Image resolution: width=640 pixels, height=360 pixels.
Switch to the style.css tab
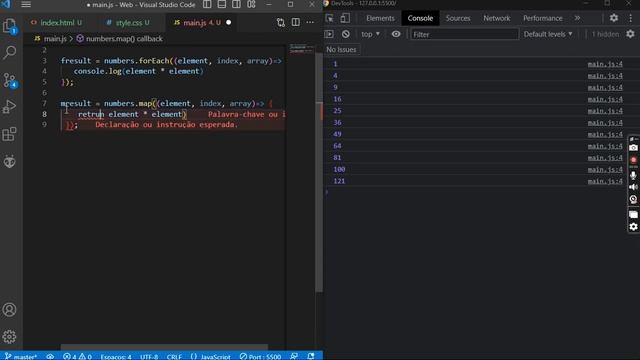[128, 22]
